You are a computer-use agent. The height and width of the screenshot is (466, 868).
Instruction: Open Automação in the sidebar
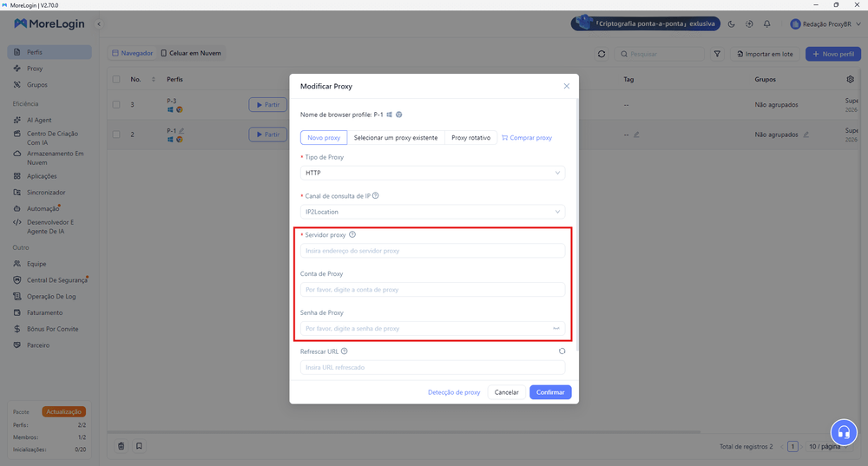coord(49,208)
